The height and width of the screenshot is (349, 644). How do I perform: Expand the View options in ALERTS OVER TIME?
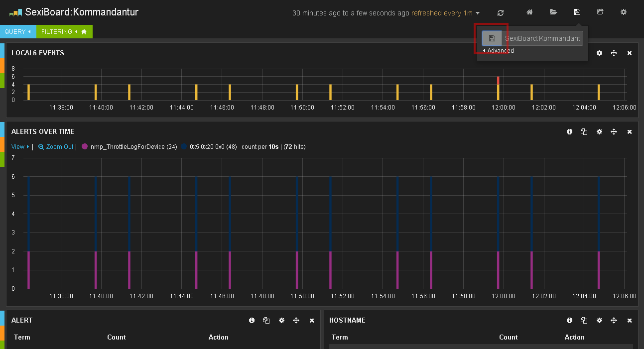[x=20, y=147]
